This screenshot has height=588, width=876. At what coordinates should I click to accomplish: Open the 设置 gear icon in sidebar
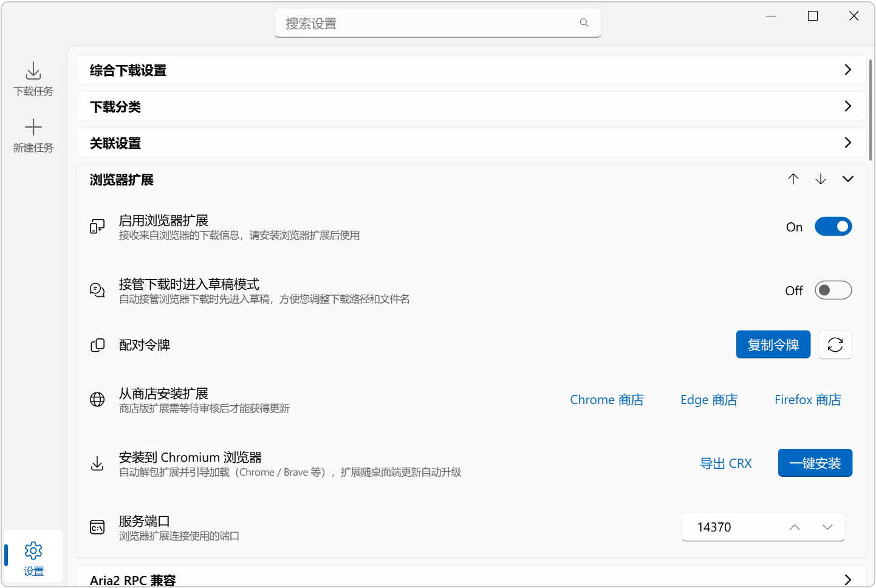33,550
